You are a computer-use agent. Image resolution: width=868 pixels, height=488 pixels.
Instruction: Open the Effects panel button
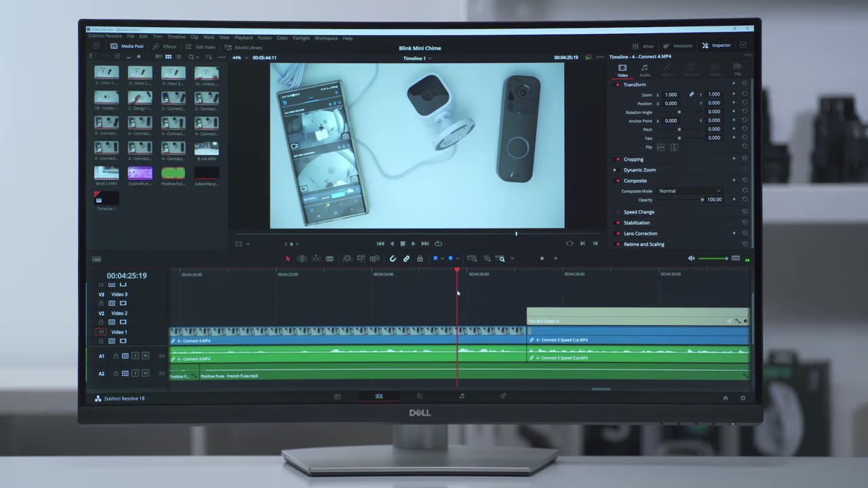click(165, 46)
